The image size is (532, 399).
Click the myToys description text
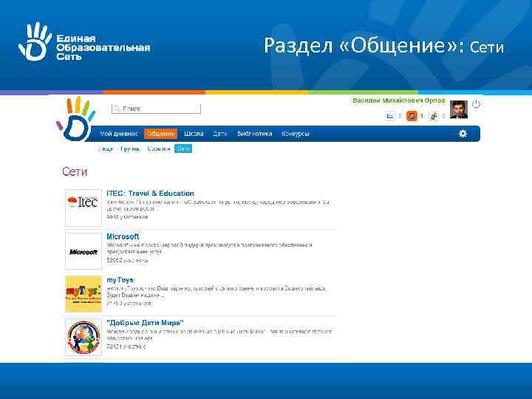[x=216, y=291]
